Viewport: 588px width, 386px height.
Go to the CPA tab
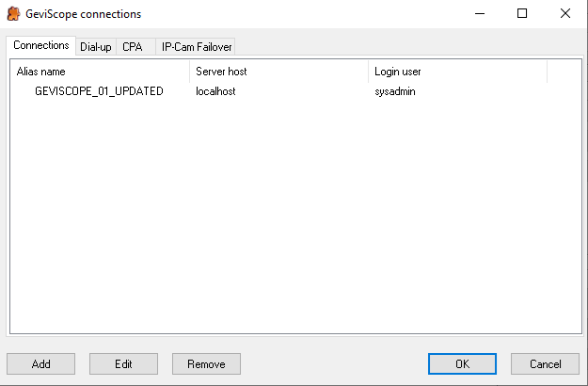coord(133,46)
